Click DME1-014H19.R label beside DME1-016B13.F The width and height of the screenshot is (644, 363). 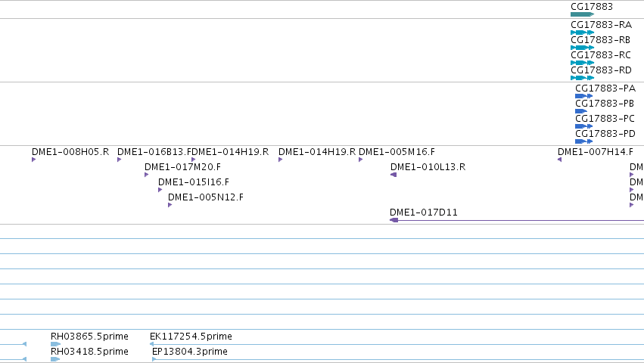pos(230,152)
